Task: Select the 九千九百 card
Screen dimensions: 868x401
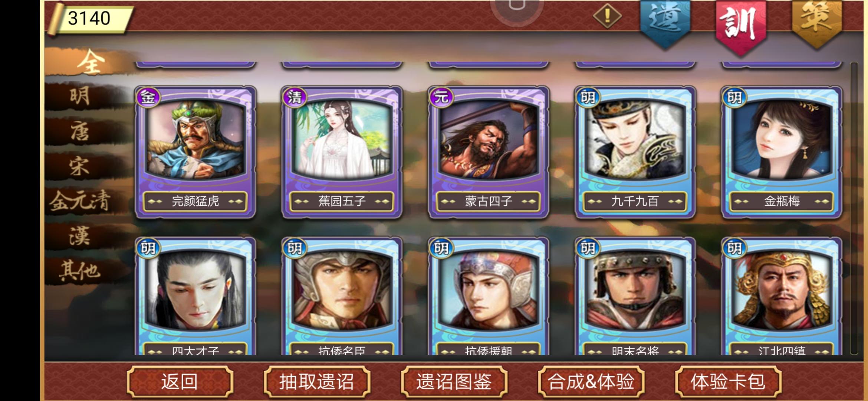Action: click(x=635, y=152)
